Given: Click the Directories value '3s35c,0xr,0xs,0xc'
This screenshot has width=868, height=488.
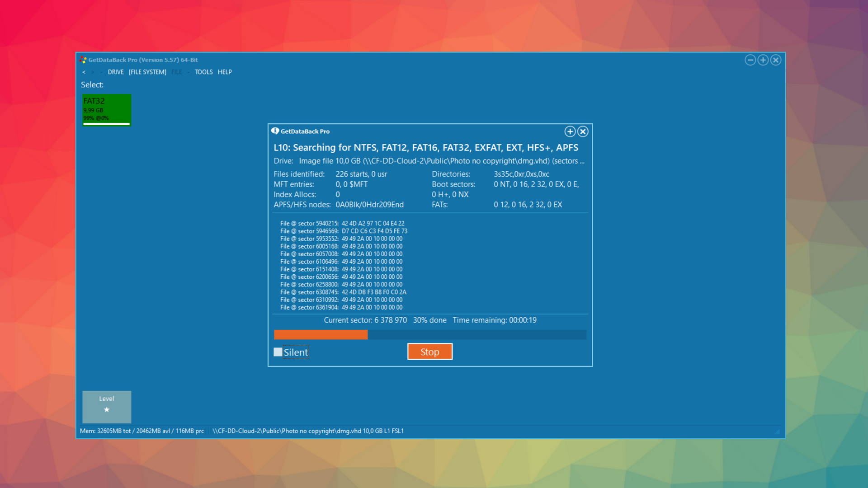Looking at the screenshot, I should 521,174.
